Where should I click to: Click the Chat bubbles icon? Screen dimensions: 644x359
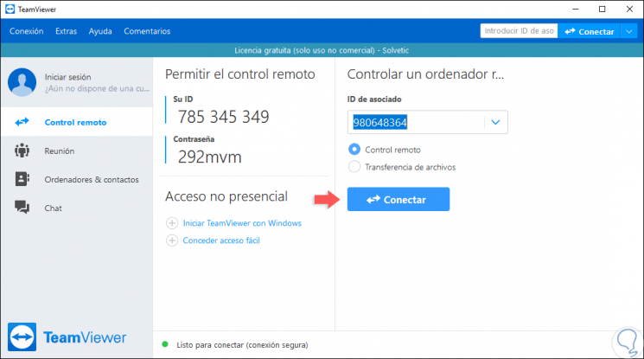[22, 208]
